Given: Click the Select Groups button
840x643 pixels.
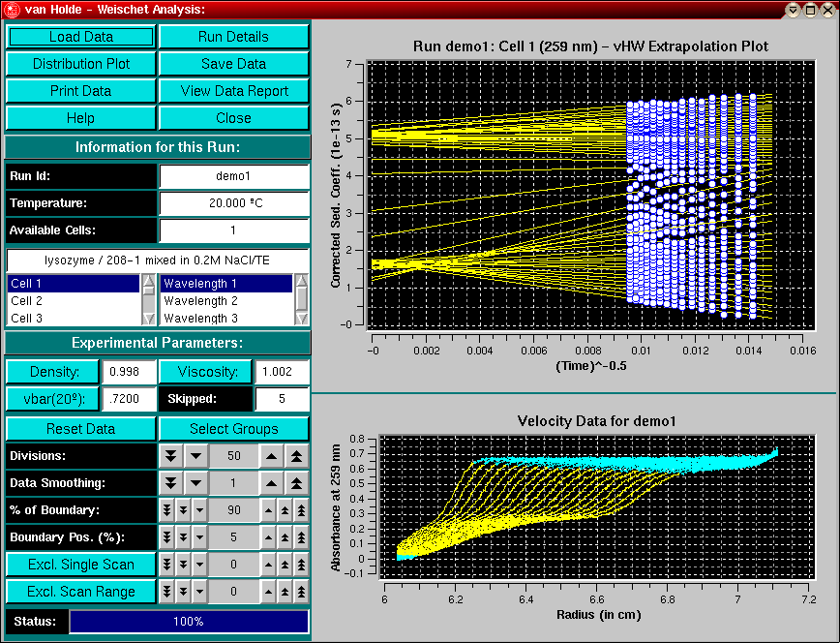Looking at the screenshot, I should click(x=233, y=429).
